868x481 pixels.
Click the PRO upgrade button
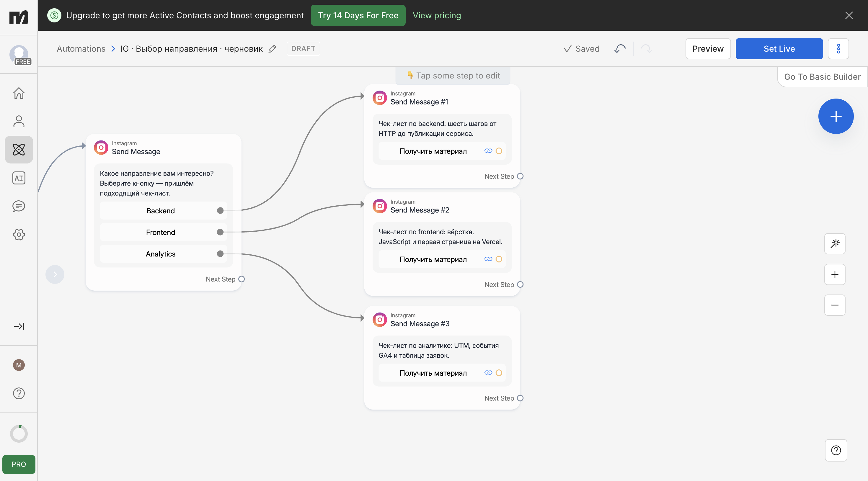pyautogui.click(x=19, y=464)
